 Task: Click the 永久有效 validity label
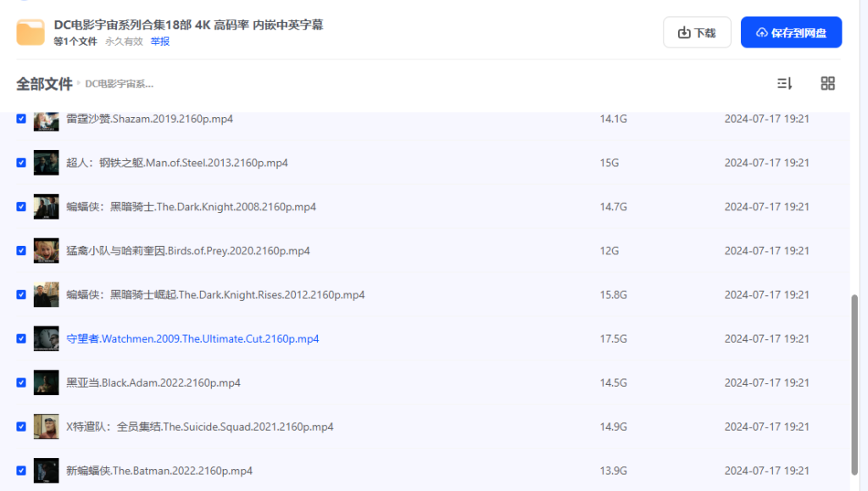point(124,42)
